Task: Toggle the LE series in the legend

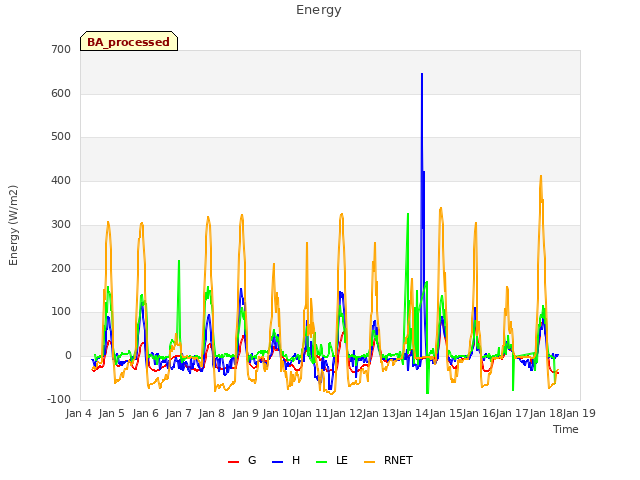Action: pyautogui.click(x=332, y=460)
